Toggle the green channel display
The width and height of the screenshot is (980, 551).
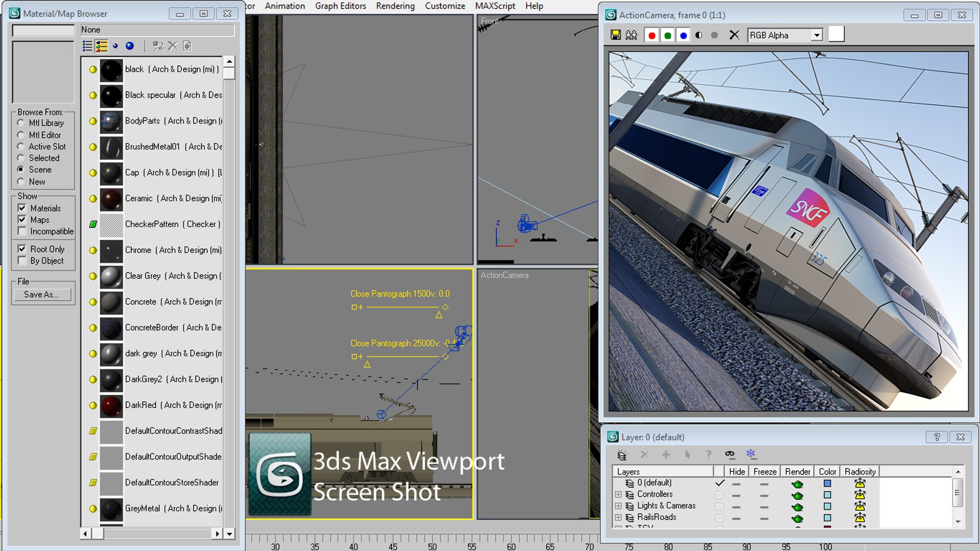click(x=668, y=35)
